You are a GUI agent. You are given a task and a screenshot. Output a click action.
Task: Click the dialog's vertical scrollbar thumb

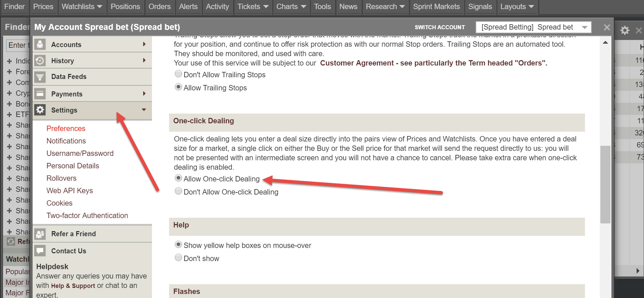pyautogui.click(x=605, y=184)
